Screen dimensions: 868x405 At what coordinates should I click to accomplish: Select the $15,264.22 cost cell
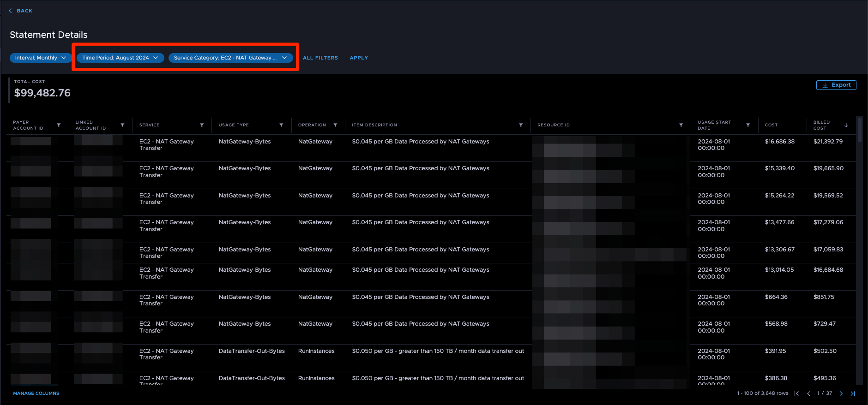(779, 196)
